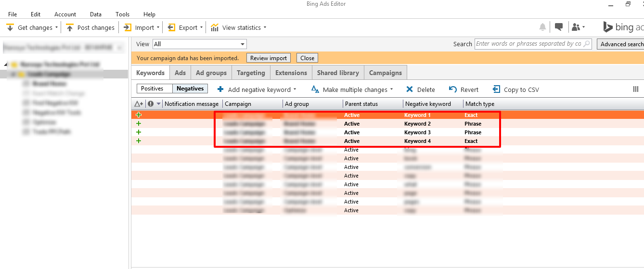The width and height of the screenshot is (644, 269).
Task: Switch to the Shared library tab
Action: pyautogui.click(x=338, y=73)
